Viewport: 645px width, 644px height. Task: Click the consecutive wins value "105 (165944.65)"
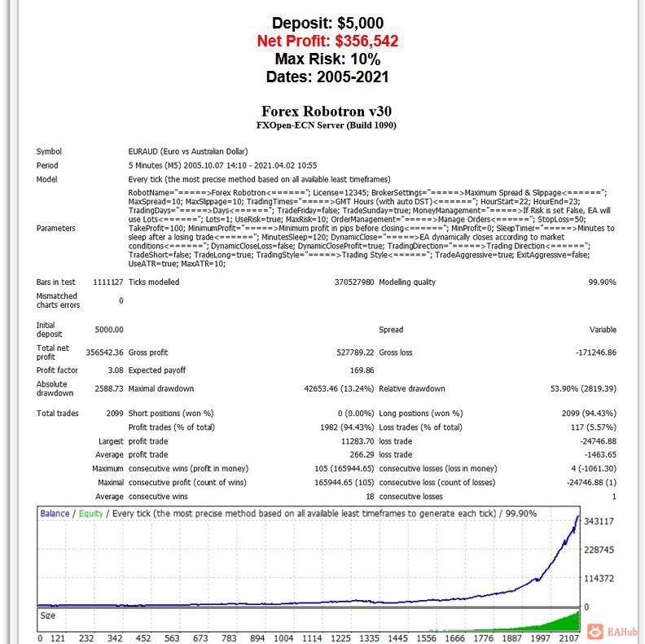(x=344, y=469)
